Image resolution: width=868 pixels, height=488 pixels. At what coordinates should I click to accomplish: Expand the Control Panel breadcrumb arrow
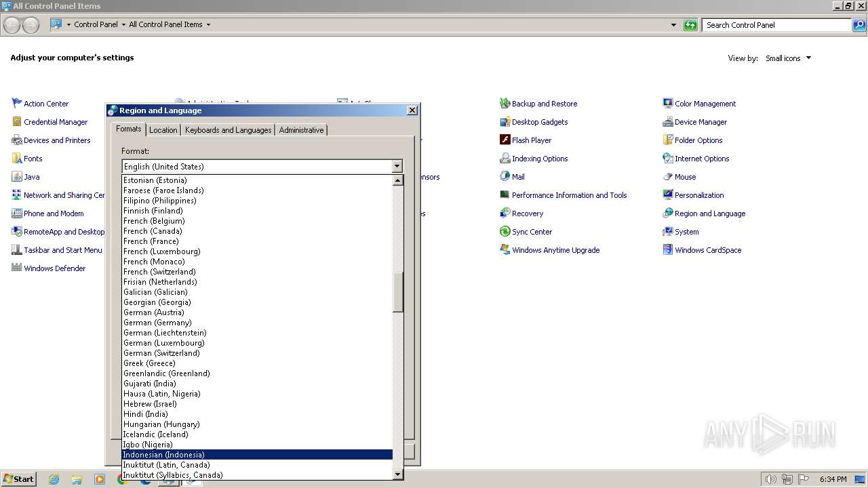tap(123, 24)
